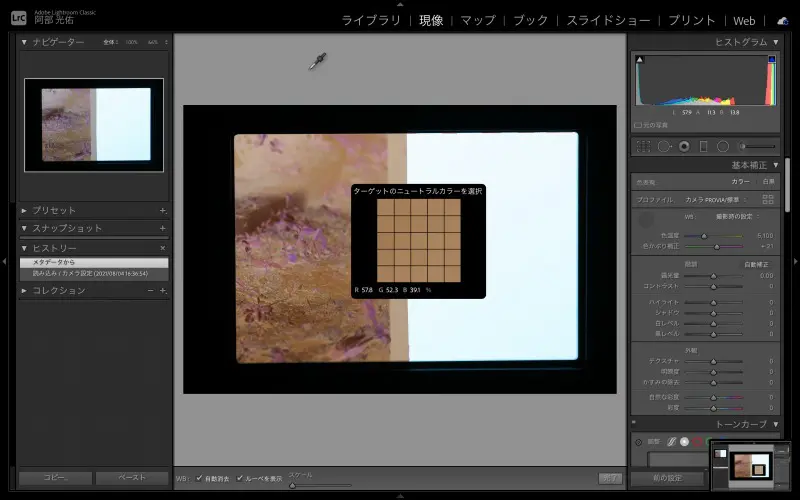
Task: Hide the right panel with arrow
Action: click(795, 261)
